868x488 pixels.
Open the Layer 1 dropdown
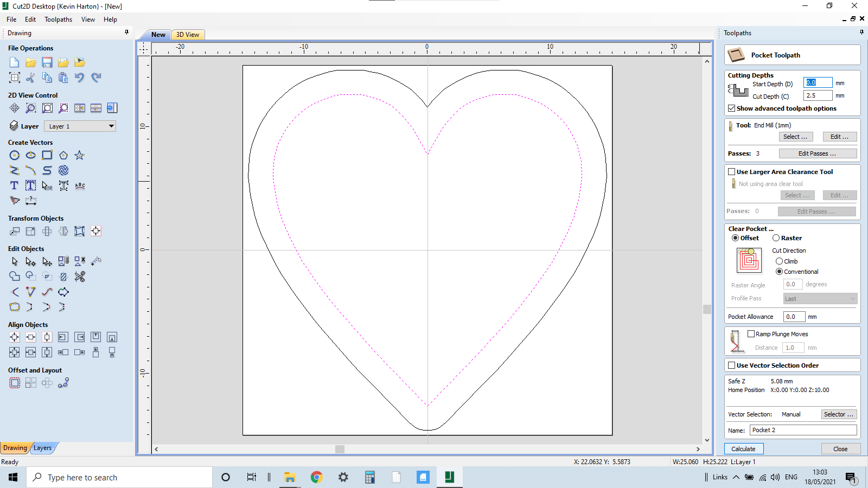(x=80, y=126)
